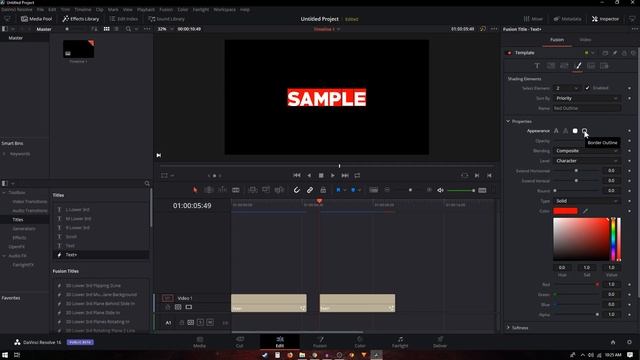The height and width of the screenshot is (360, 640).
Task: Open Blending Composite dropdown
Action: click(587, 151)
